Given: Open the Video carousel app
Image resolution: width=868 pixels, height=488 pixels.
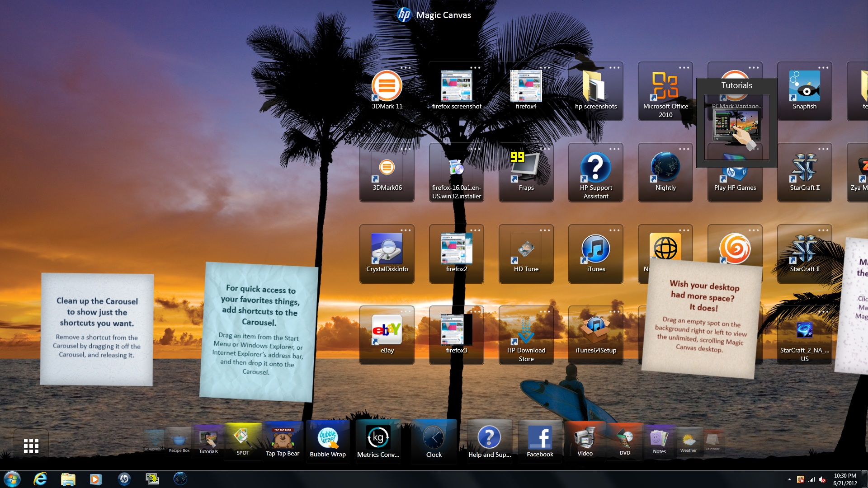Looking at the screenshot, I should point(585,442).
